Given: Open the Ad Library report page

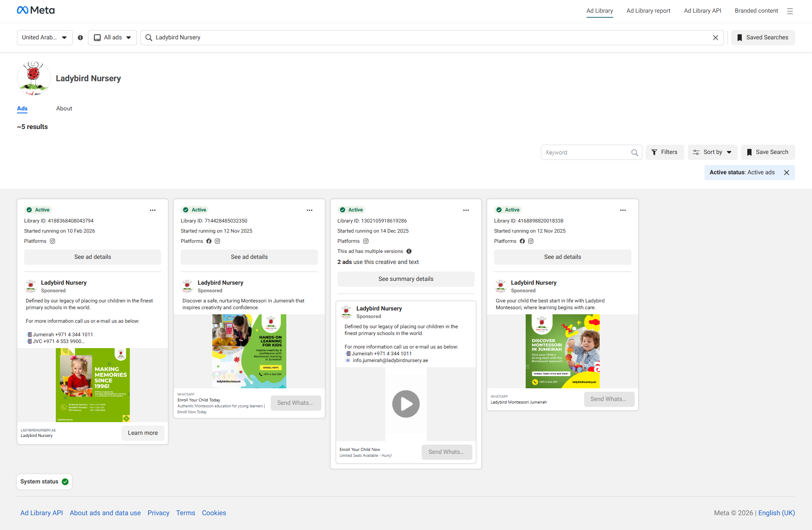Looking at the screenshot, I should pos(648,11).
